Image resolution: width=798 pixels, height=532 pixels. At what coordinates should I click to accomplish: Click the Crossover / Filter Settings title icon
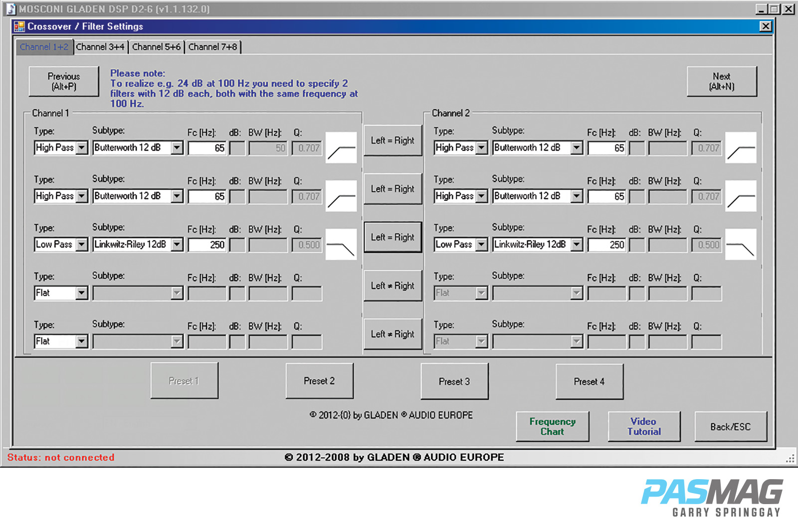click(19, 26)
